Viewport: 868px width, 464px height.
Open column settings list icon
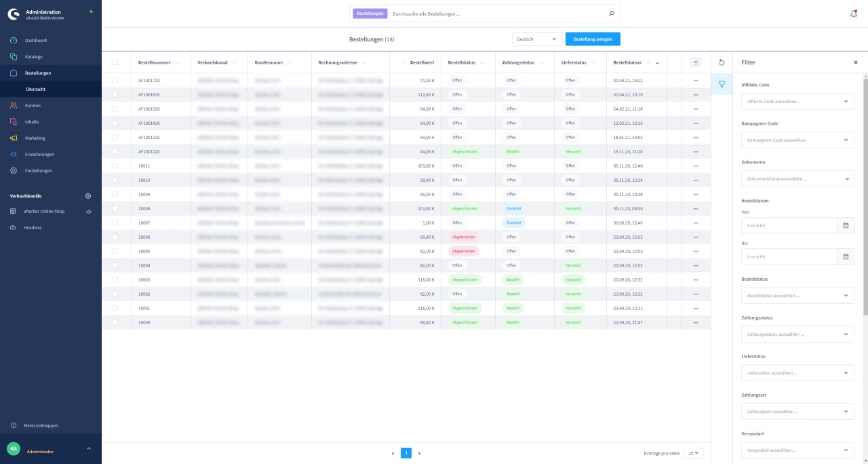[696, 62]
